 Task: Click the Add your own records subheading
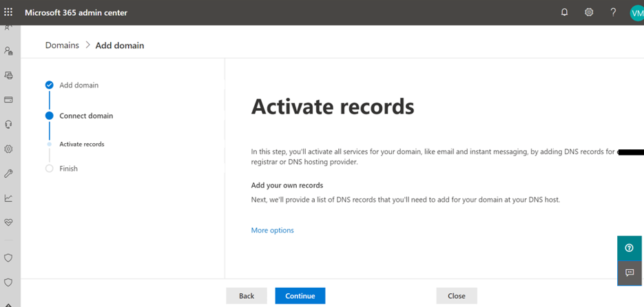tap(287, 186)
